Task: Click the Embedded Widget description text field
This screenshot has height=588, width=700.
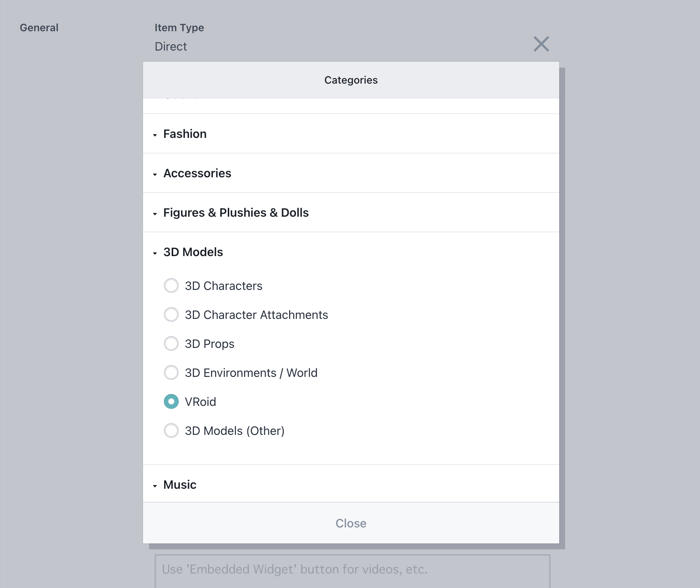Action: coord(352,571)
